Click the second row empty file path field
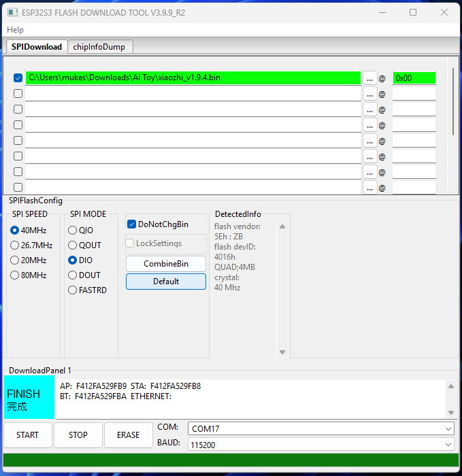This screenshot has width=462, height=476. click(193, 94)
